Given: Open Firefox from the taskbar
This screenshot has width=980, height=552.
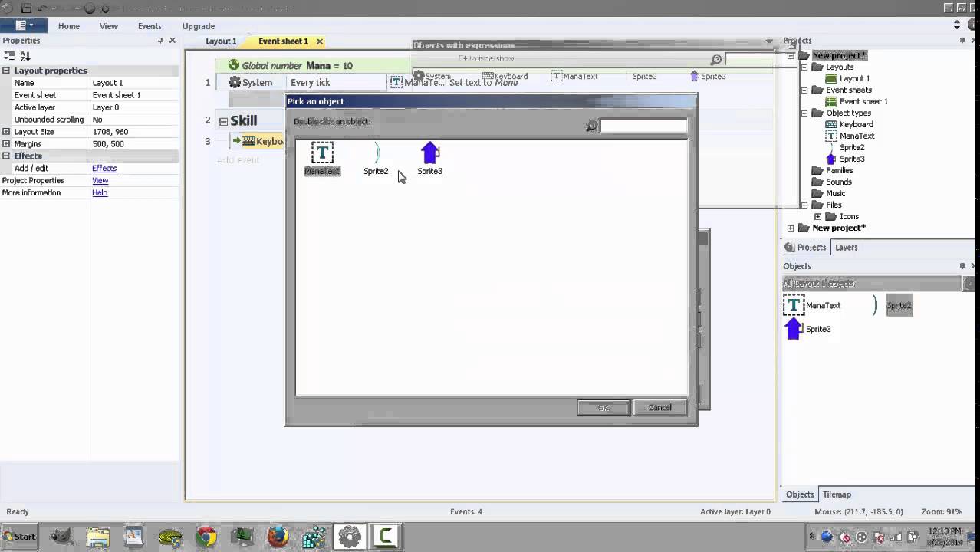Looking at the screenshot, I should click(x=278, y=537).
